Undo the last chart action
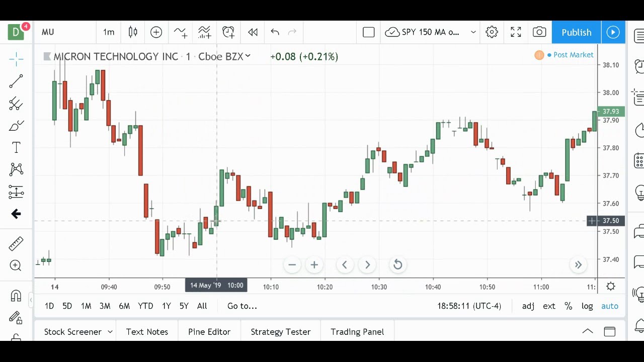644x362 pixels. pyautogui.click(x=275, y=32)
